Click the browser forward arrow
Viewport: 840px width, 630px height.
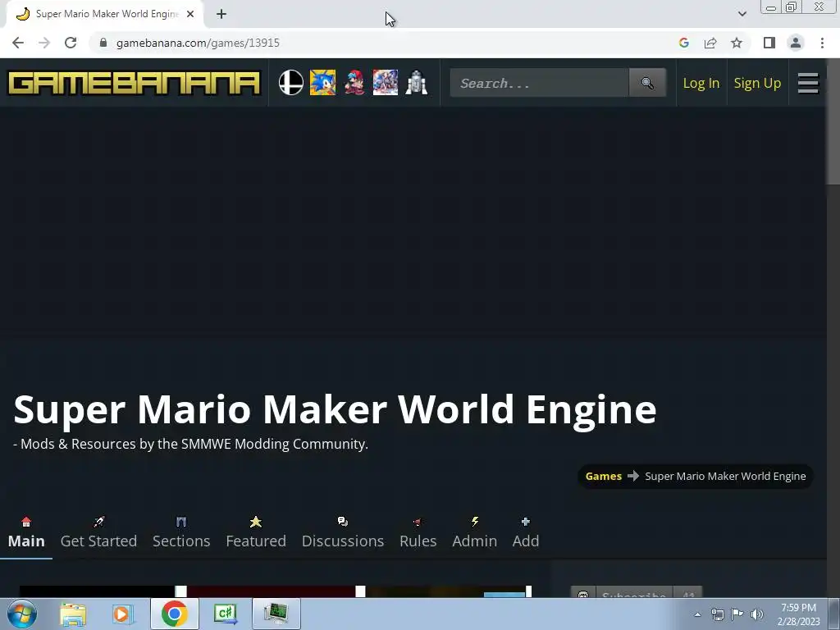[x=44, y=43]
